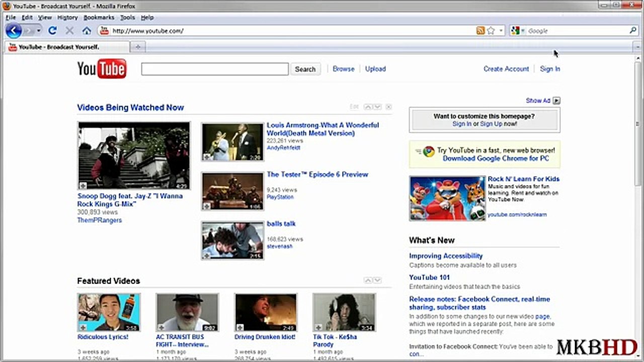Screen dimensions: 644x362
Task: Open a new tab with the plus button
Action: 138,47
